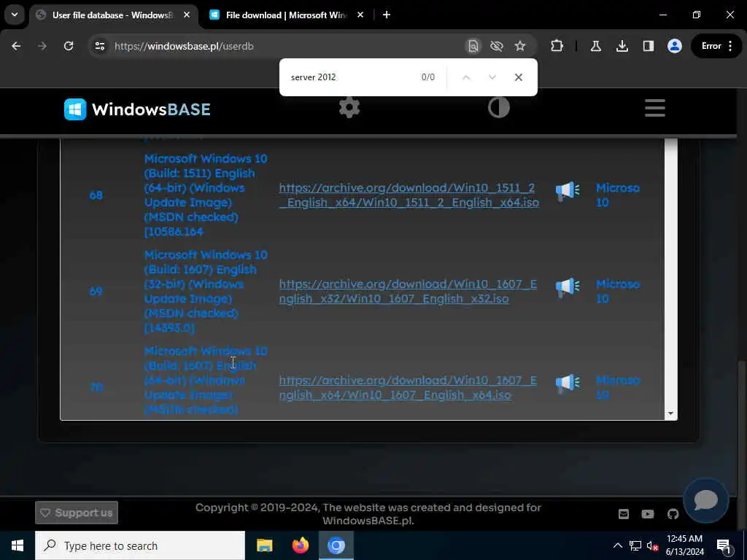Open File Explorer from the taskbar
747x560 pixels.
tap(264, 545)
